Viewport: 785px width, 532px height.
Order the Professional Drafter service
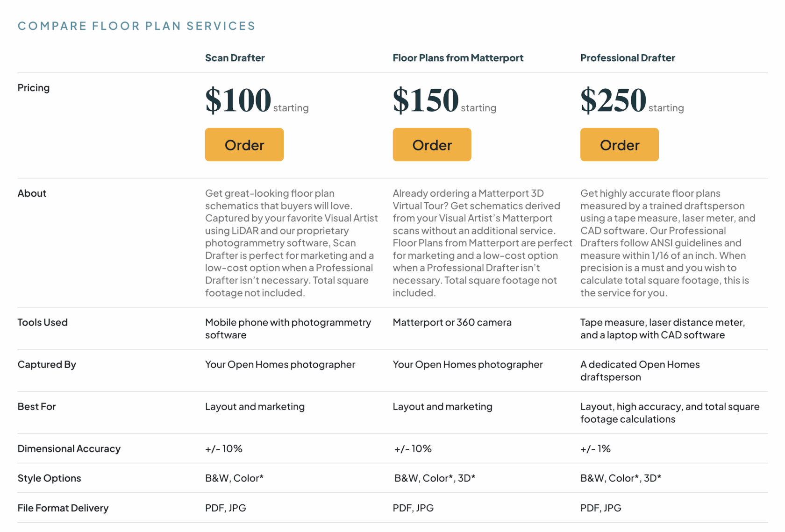(619, 145)
